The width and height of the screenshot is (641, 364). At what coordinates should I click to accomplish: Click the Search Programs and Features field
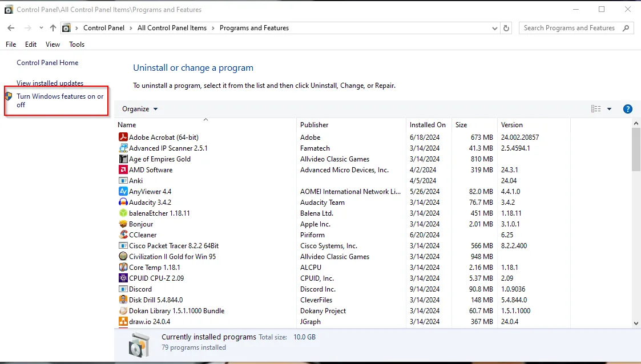(577, 28)
